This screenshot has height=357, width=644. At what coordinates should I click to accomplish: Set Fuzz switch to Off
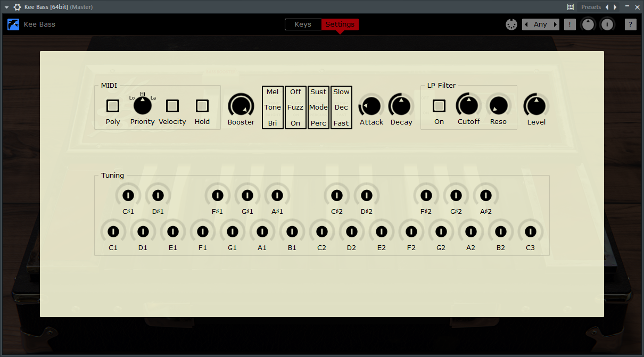295,92
